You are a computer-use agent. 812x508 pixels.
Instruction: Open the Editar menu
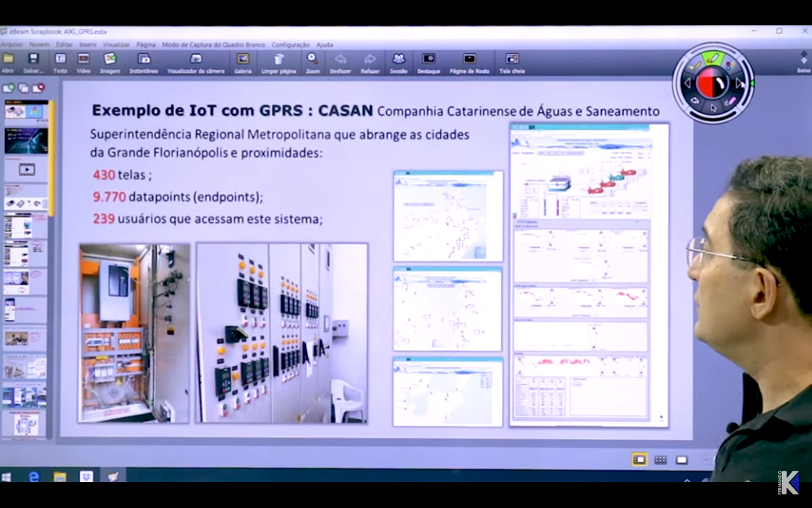pos(64,45)
